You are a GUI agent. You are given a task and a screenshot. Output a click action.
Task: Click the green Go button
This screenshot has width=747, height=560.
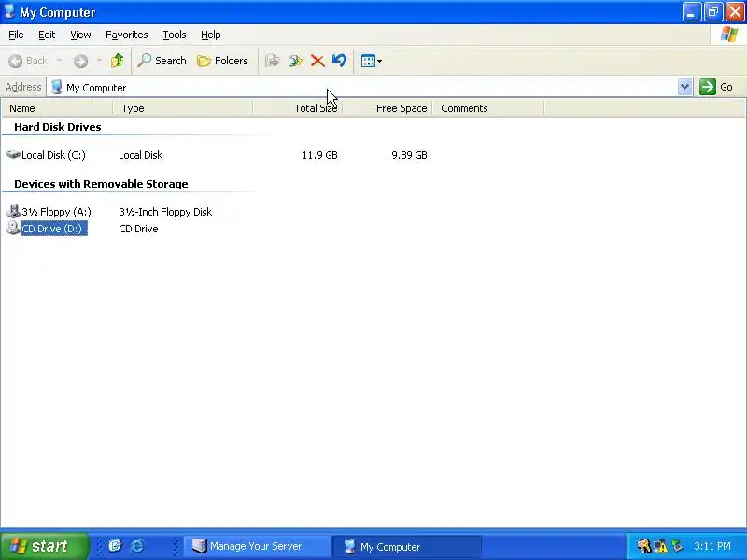pos(716,87)
